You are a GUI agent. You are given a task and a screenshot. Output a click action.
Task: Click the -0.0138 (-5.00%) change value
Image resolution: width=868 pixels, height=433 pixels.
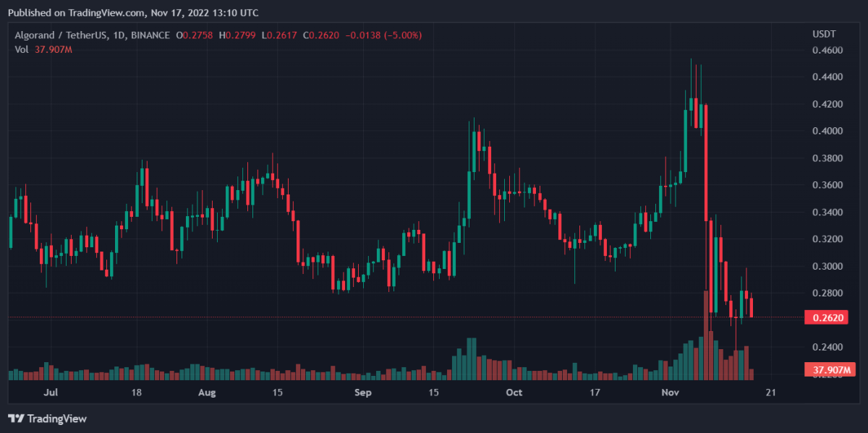(x=386, y=35)
